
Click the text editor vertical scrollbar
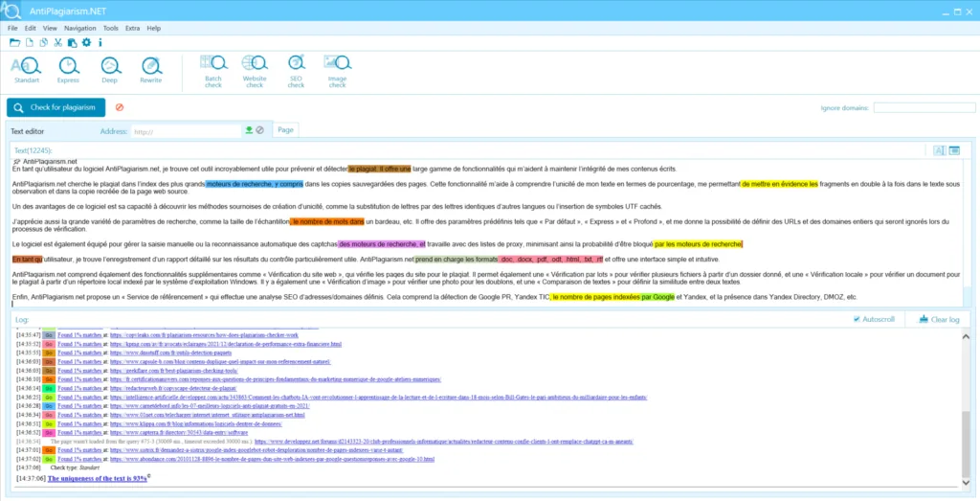[x=968, y=232]
